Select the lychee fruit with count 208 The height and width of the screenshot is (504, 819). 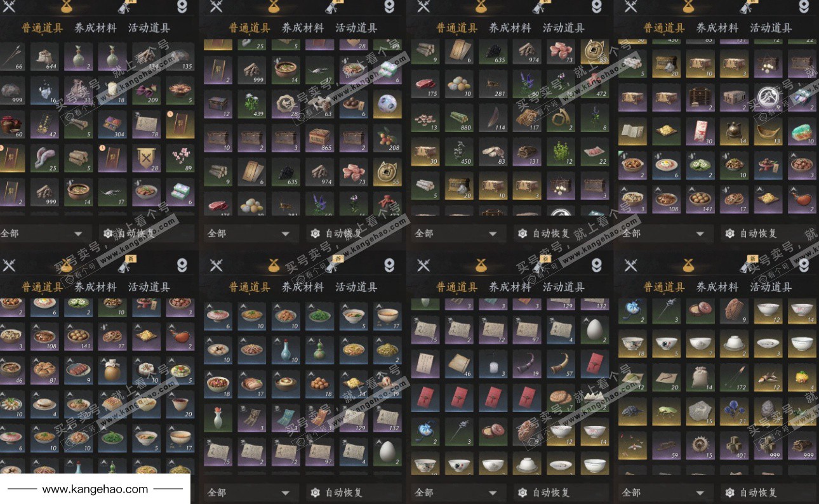387,138
